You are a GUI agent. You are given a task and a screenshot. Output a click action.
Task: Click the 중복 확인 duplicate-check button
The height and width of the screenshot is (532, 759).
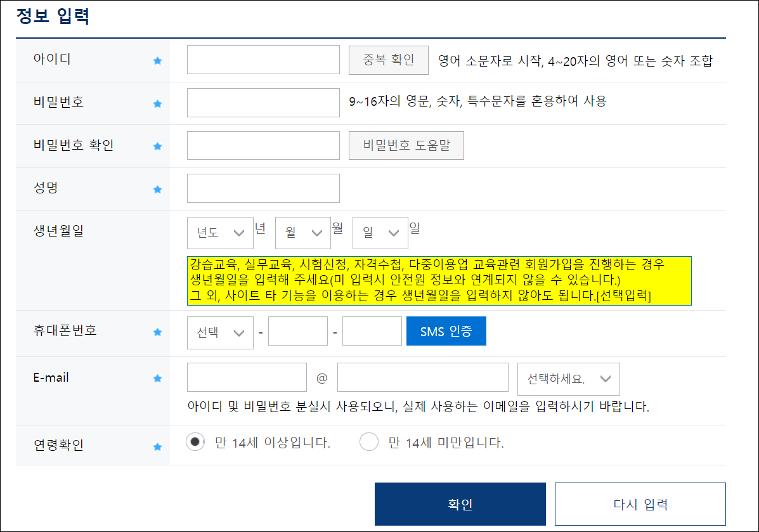[x=388, y=59]
